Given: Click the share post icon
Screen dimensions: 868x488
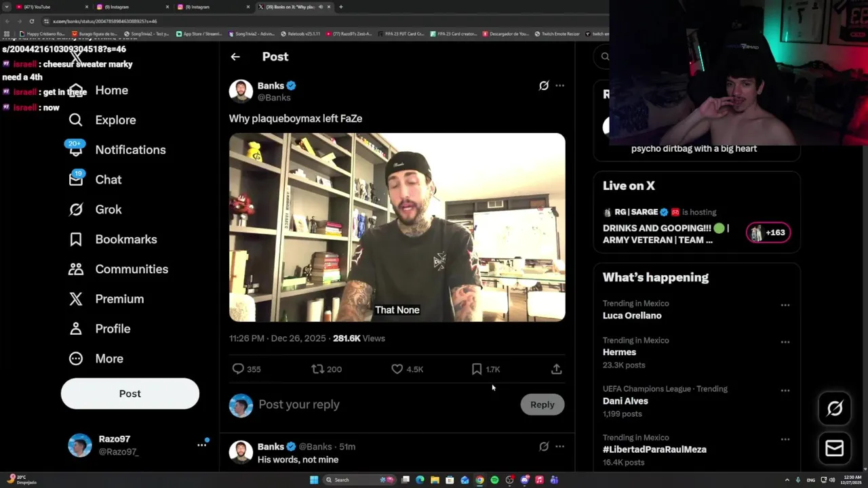Looking at the screenshot, I should pos(556,369).
